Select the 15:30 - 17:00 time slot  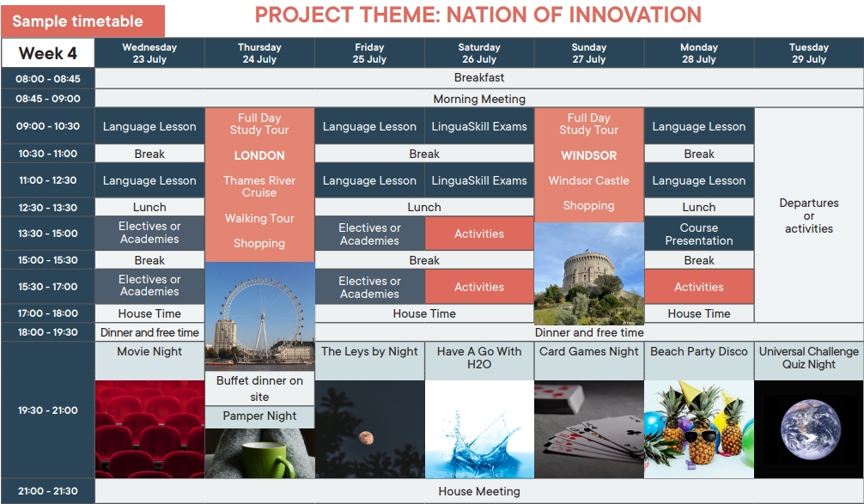coord(48,287)
